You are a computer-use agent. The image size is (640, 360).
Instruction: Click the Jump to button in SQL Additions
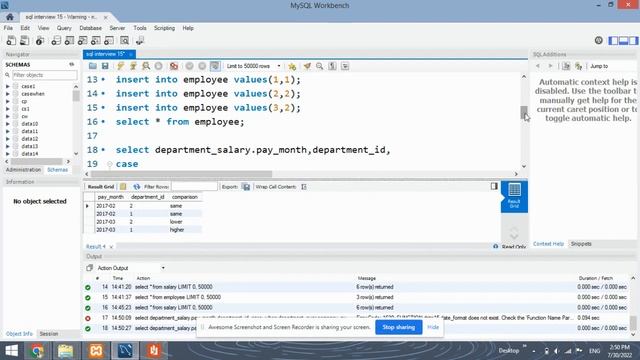click(599, 66)
